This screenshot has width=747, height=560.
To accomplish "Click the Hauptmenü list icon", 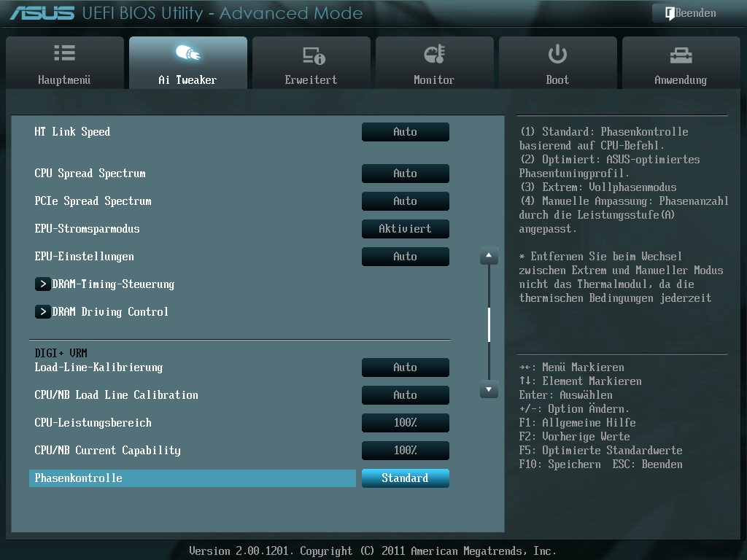I will [x=64, y=52].
